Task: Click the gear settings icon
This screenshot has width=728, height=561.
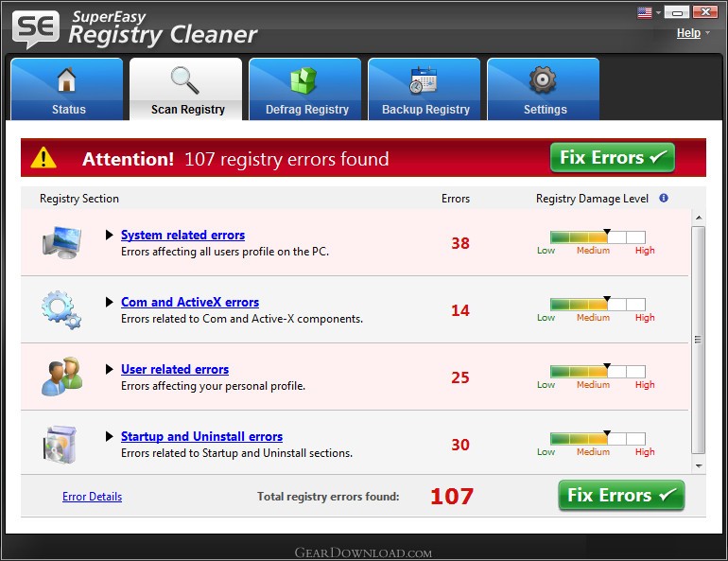Action: pyautogui.click(x=543, y=79)
